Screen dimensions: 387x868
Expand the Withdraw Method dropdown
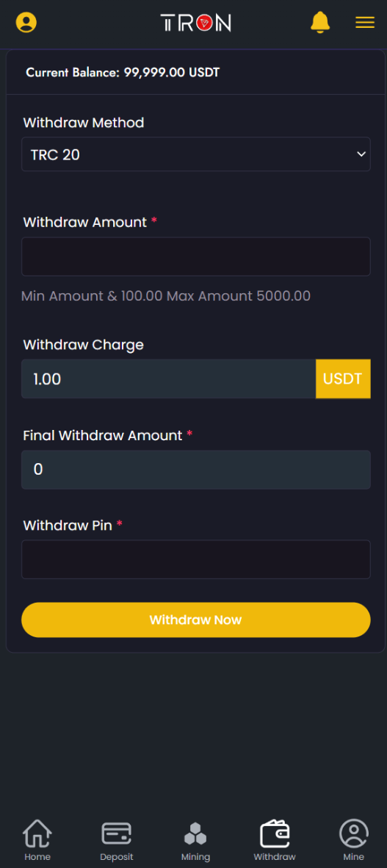click(196, 154)
